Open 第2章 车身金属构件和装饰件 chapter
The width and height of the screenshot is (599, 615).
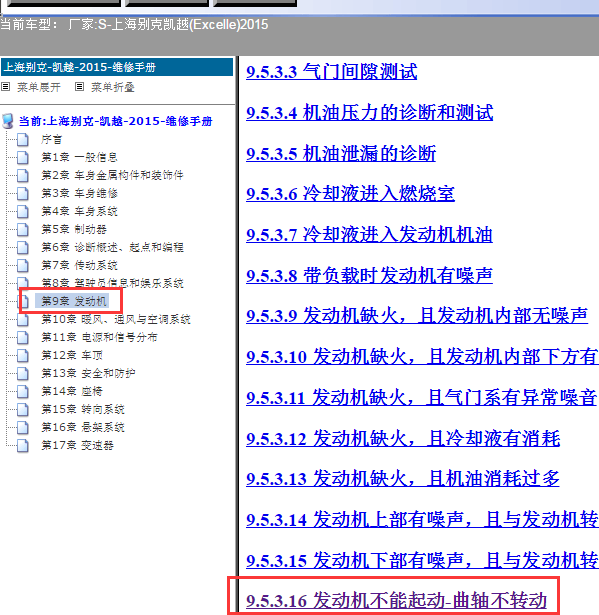pyautogui.click(x=112, y=175)
